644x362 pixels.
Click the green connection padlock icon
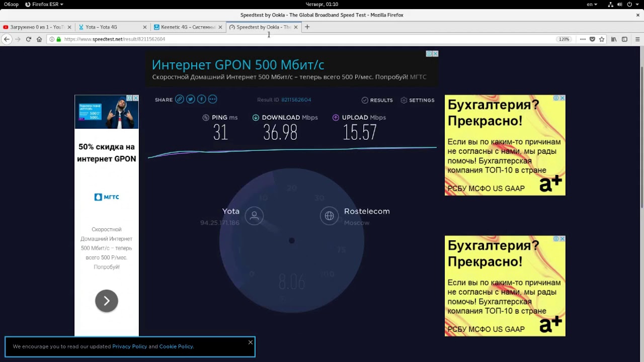pyautogui.click(x=58, y=39)
